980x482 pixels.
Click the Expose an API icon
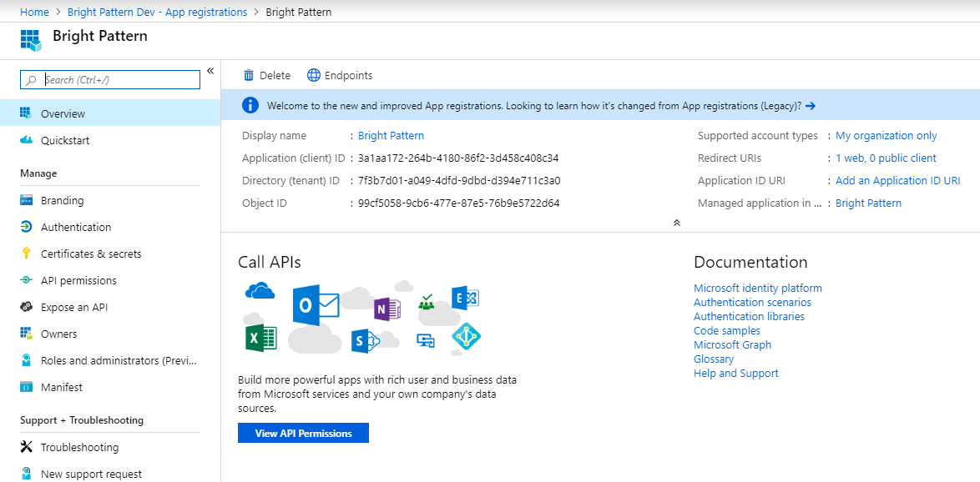tap(26, 307)
